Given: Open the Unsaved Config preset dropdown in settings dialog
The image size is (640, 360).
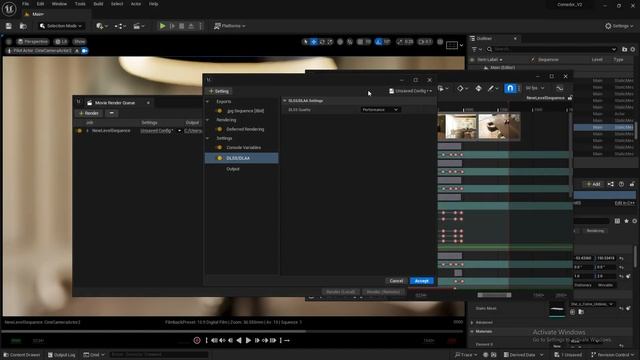Looking at the screenshot, I should (410, 91).
